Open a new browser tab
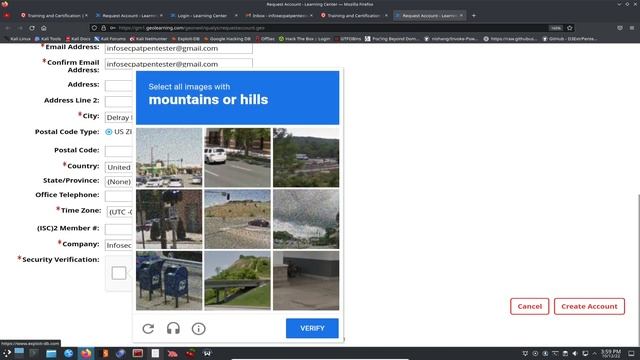640x360 pixels. [x=473, y=16]
